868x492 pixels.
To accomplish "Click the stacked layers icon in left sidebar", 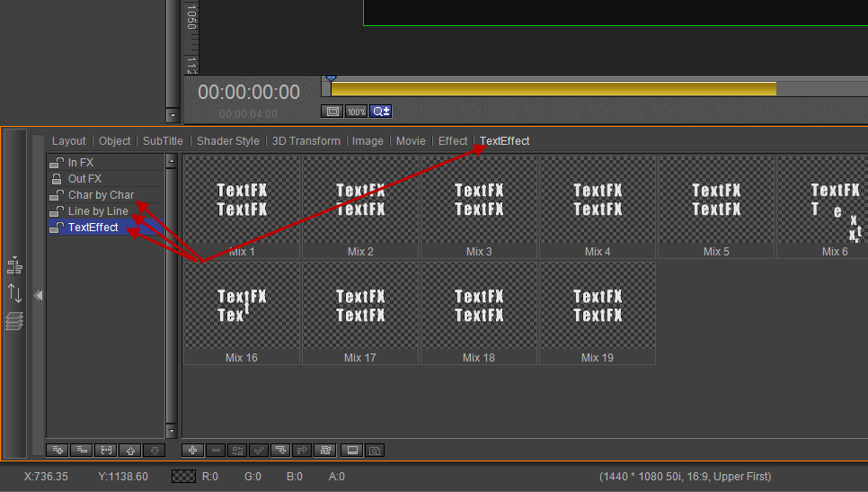I will tap(14, 320).
